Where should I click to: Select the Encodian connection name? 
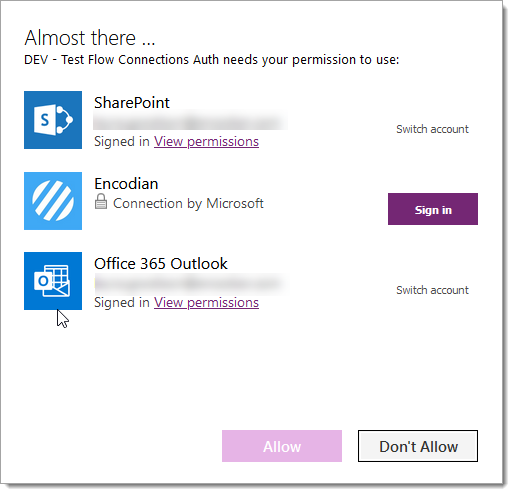coord(126,184)
